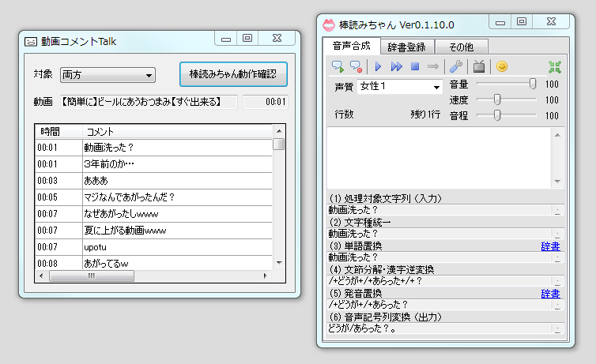This screenshot has height=364, width=596.
Task: Click the text area scroll up arrow in 棒読みちゃん
Action: [557, 135]
